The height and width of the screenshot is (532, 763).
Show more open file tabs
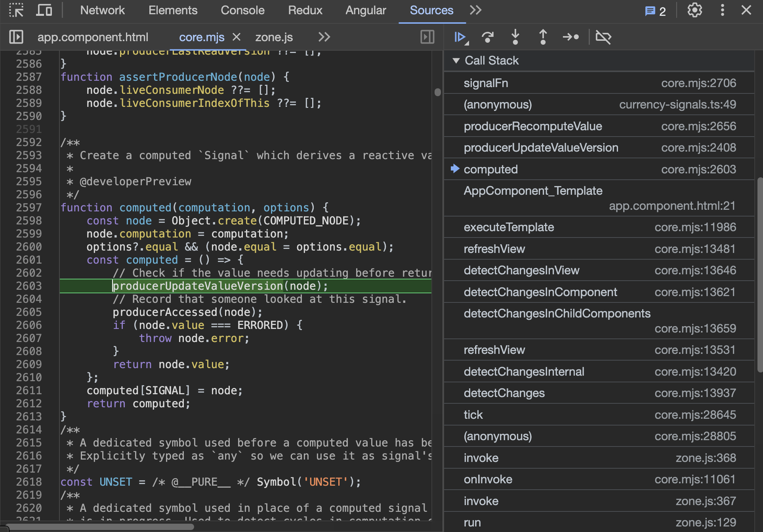click(324, 37)
